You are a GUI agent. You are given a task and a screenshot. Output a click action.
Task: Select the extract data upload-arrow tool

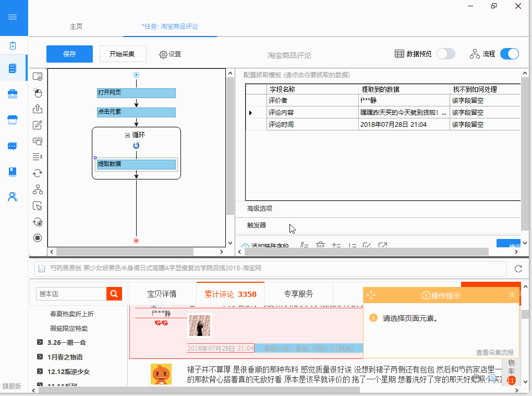(x=38, y=109)
